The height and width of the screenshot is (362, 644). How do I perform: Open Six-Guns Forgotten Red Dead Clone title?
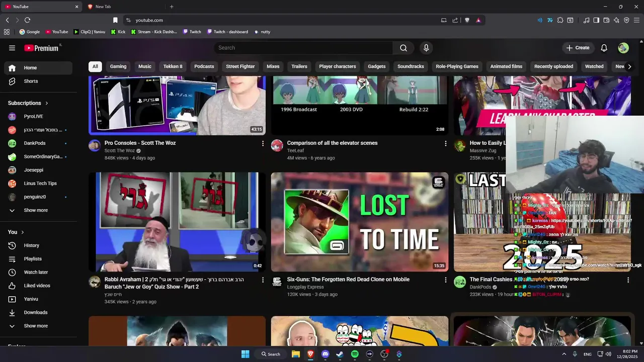pyautogui.click(x=348, y=280)
